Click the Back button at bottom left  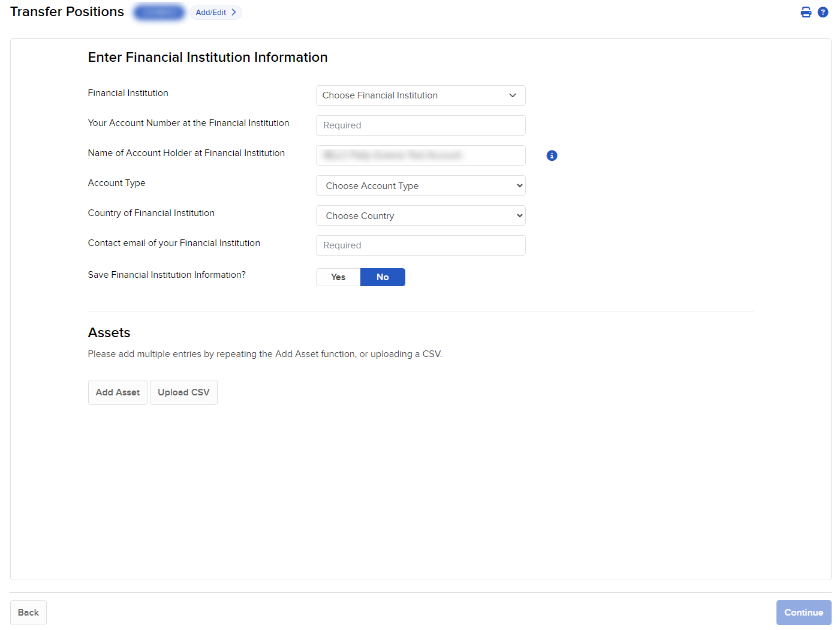point(28,612)
